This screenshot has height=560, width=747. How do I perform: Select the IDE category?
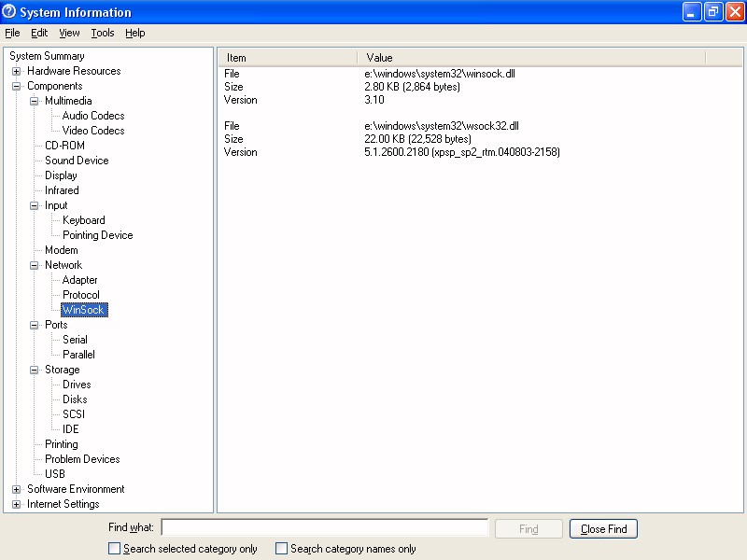pyautogui.click(x=71, y=429)
